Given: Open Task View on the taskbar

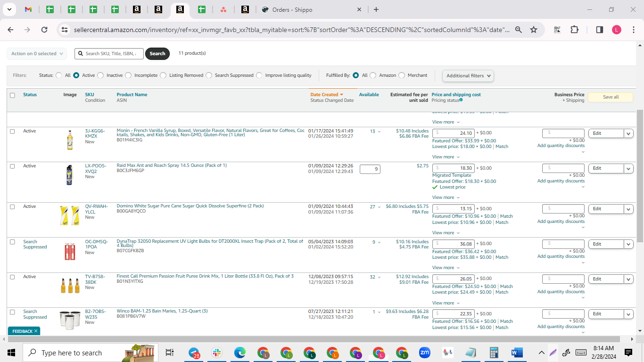Looking at the screenshot, I should point(170,353).
